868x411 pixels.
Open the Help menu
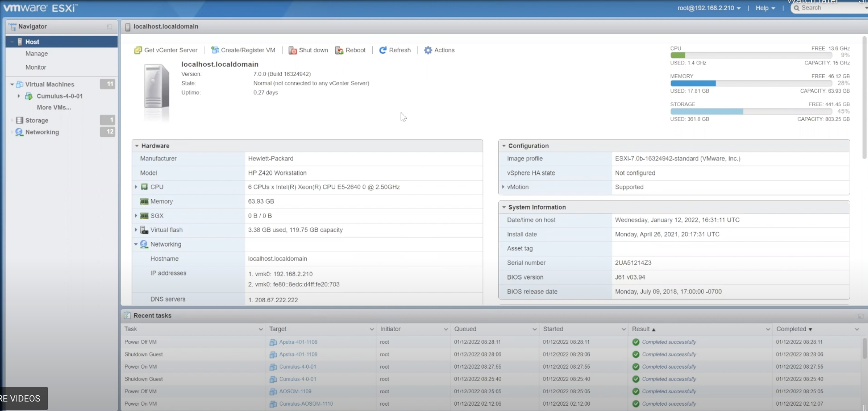click(x=765, y=8)
